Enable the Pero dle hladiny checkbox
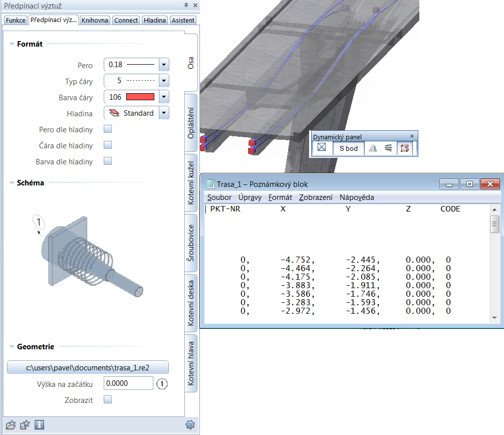This screenshot has height=435, width=504. pos(108,129)
